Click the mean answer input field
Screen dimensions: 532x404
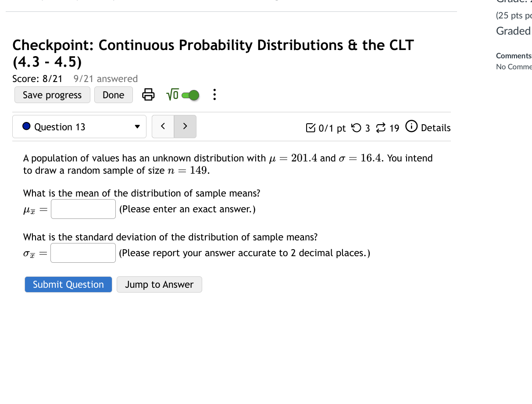pos(83,209)
